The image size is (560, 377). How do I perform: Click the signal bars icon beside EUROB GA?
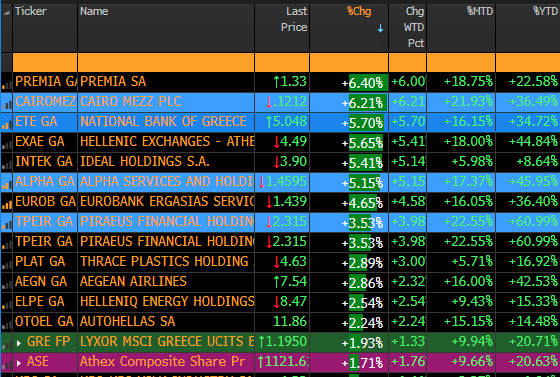[x=6, y=204]
